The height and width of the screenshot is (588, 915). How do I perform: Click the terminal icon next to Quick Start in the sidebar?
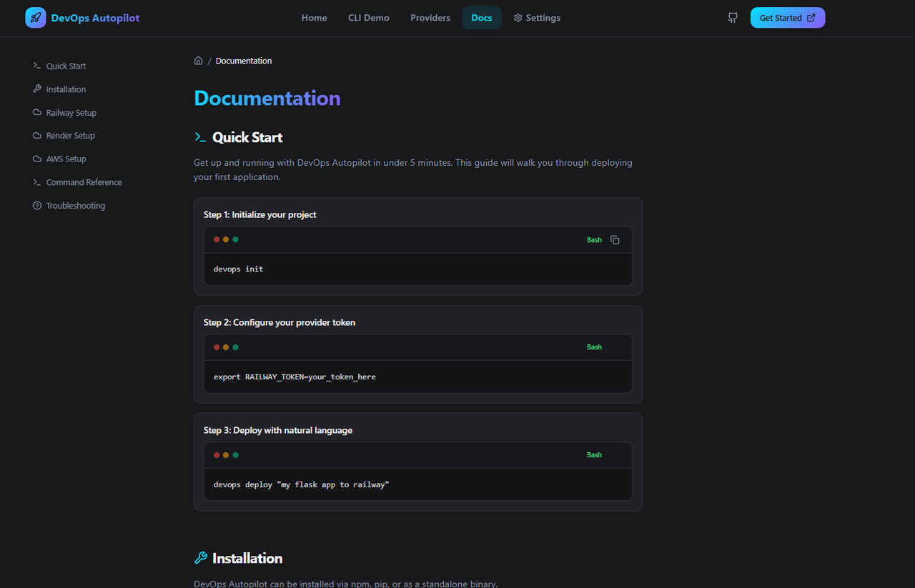coord(37,66)
